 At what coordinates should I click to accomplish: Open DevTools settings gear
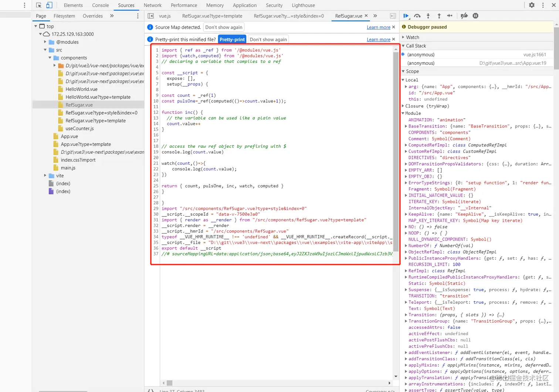532,5
